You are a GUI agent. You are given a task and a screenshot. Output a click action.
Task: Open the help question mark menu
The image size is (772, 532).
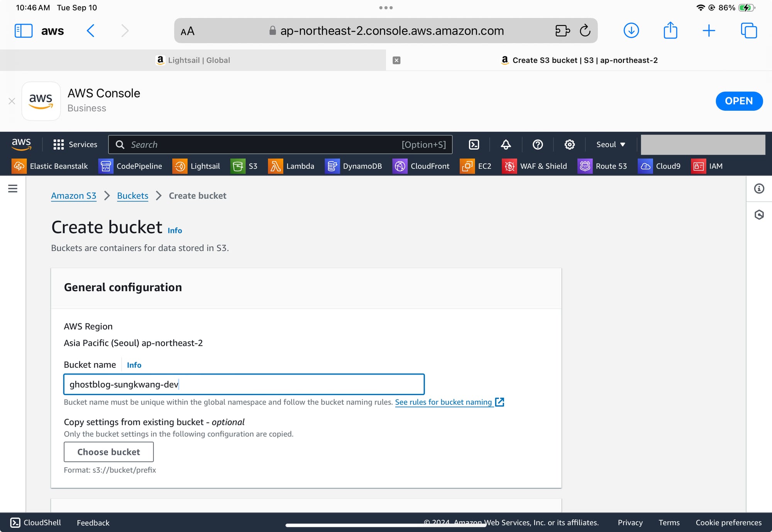(x=538, y=145)
